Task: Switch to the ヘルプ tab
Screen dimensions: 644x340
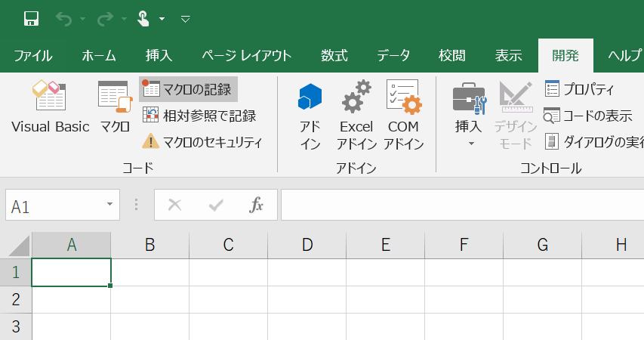Action: coord(624,55)
